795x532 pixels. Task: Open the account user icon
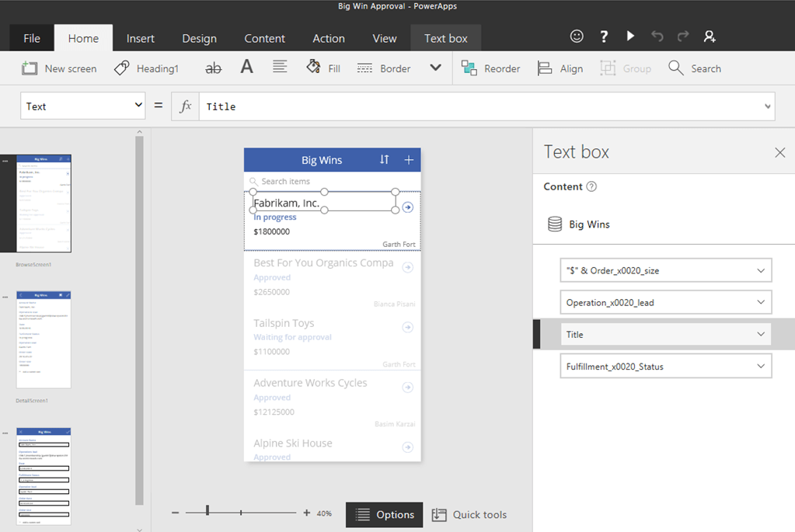tap(710, 37)
